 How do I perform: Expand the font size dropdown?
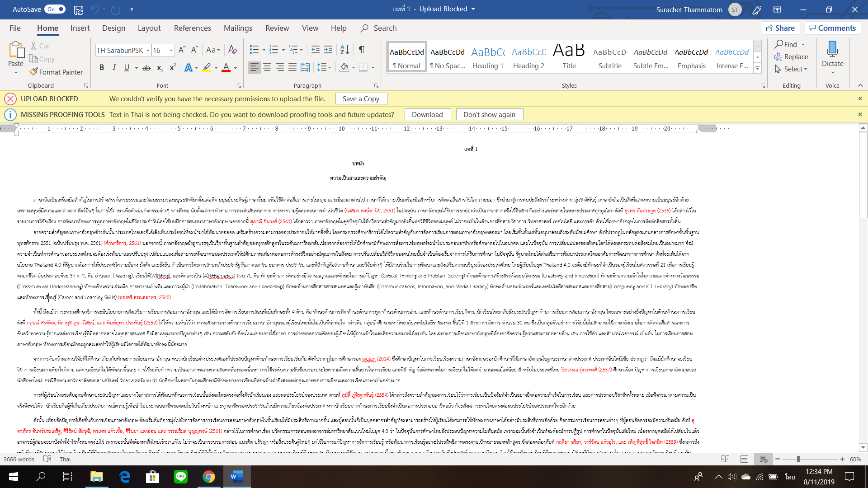coord(171,50)
